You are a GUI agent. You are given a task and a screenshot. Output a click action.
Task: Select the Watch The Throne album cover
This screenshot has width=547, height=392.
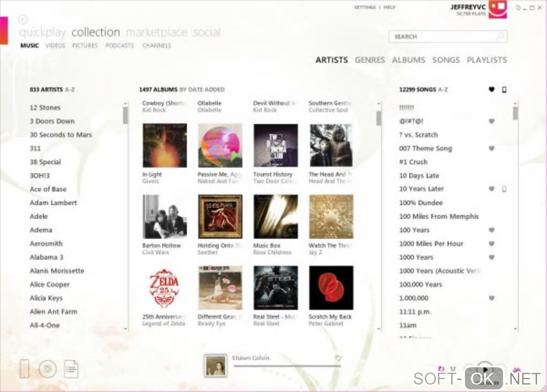(331, 217)
